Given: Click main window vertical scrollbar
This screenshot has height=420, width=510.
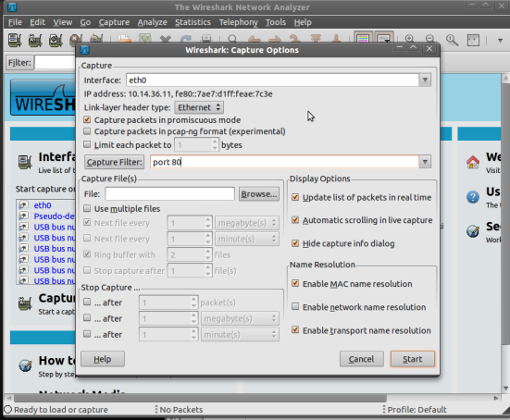Looking at the screenshot, I should 505,214.
